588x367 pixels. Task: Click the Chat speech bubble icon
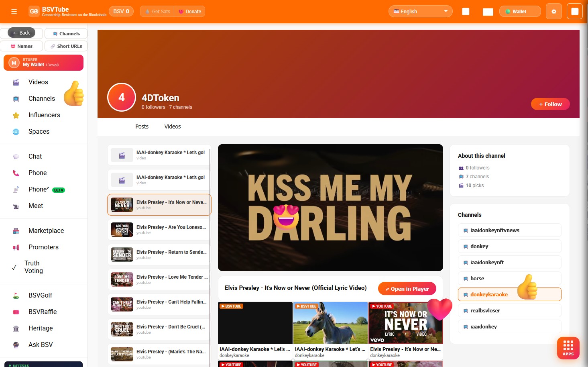click(16, 157)
